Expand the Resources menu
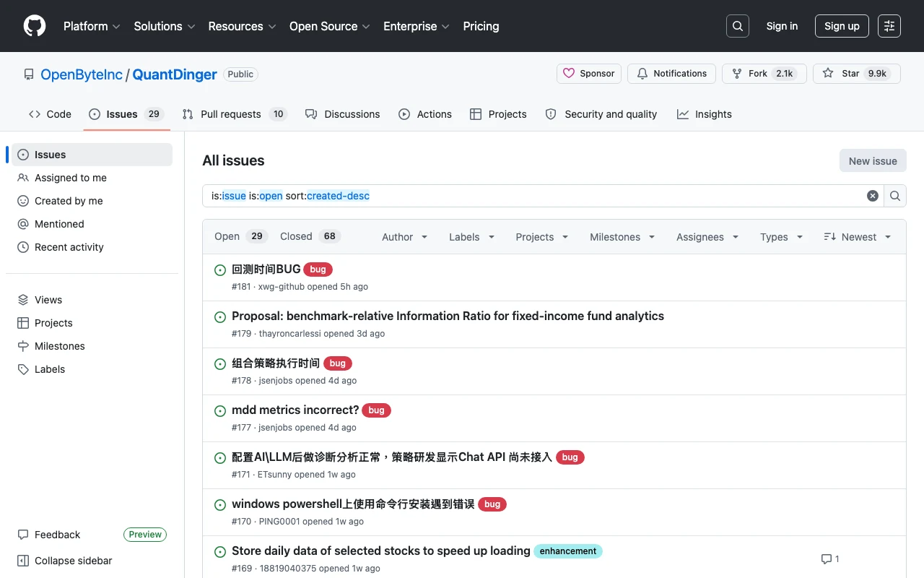 coord(242,26)
